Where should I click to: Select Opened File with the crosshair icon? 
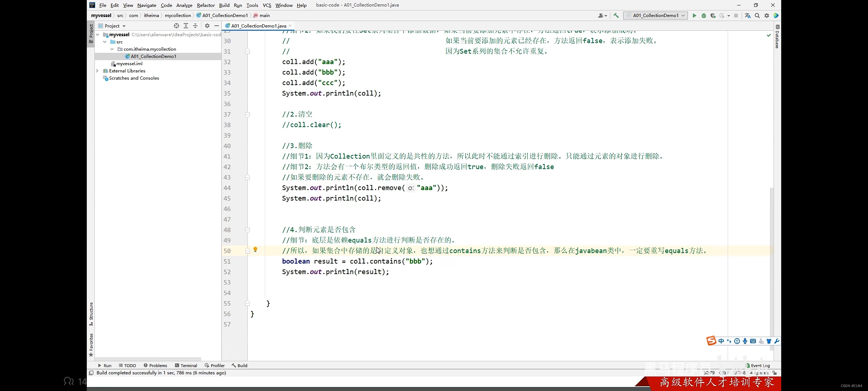click(x=176, y=26)
